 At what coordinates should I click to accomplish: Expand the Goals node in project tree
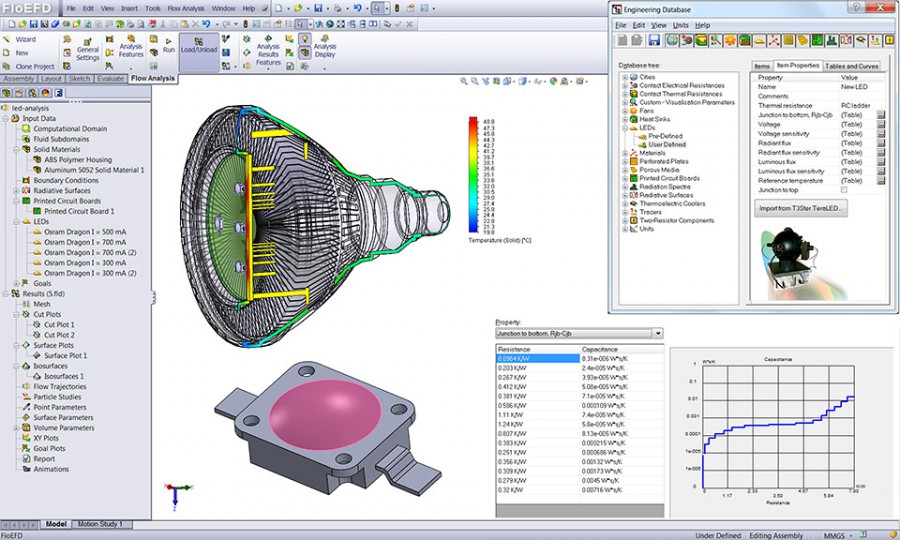click(17, 283)
